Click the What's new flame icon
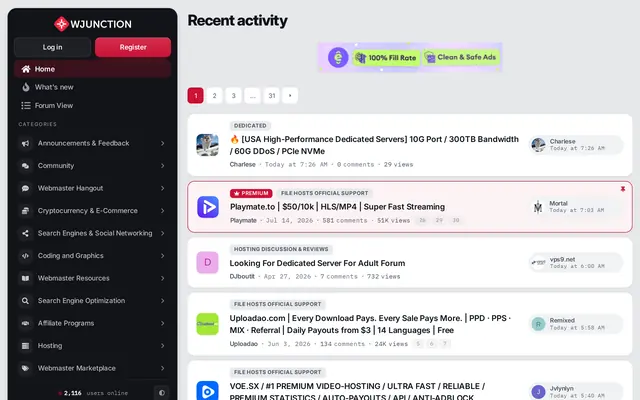This screenshot has height=400, width=640. pyautogui.click(x=26, y=87)
